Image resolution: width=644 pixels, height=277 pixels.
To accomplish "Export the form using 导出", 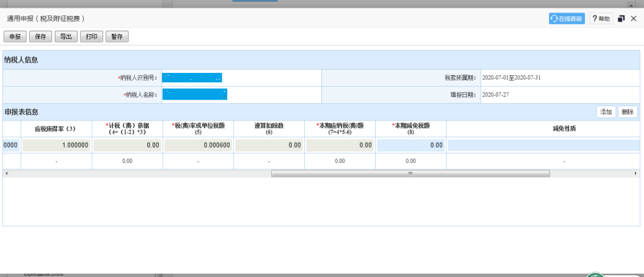I will [66, 36].
